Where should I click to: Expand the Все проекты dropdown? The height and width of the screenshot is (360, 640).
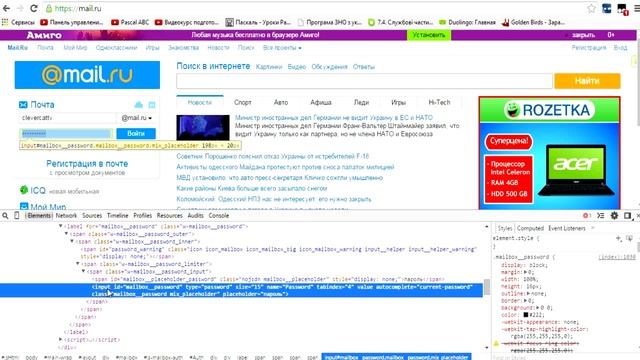282,48
